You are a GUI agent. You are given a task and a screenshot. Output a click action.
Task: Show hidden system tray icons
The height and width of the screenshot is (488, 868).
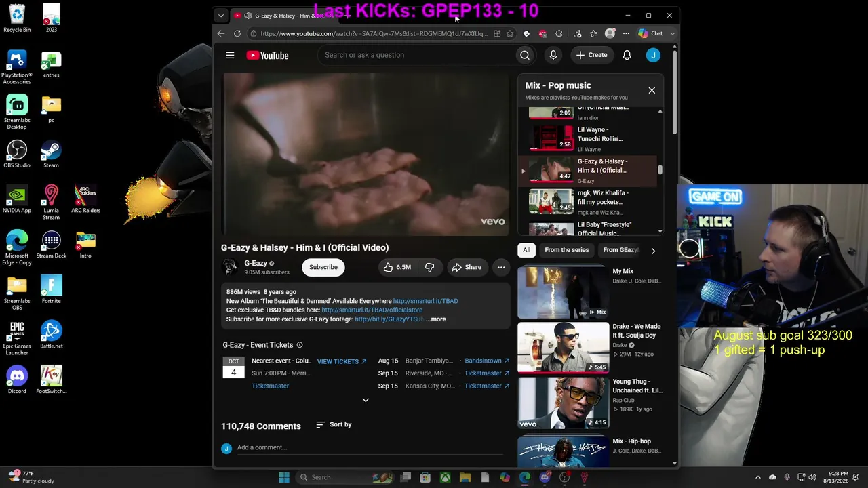[758, 477]
